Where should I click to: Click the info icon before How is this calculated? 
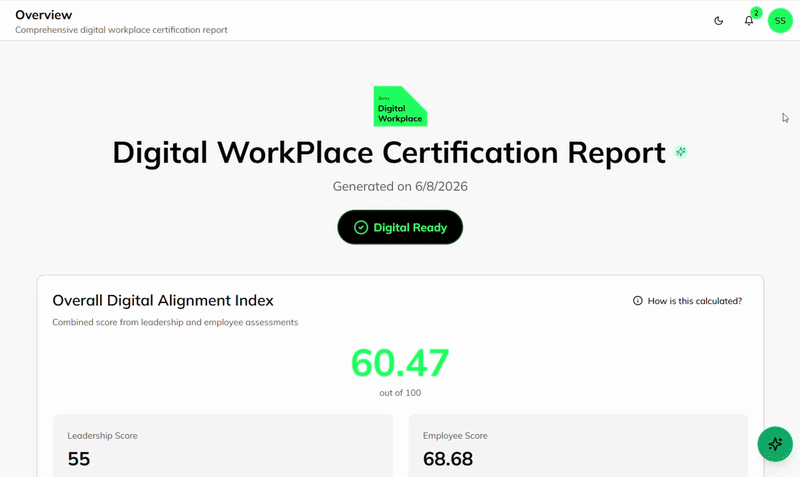click(638, 300)
